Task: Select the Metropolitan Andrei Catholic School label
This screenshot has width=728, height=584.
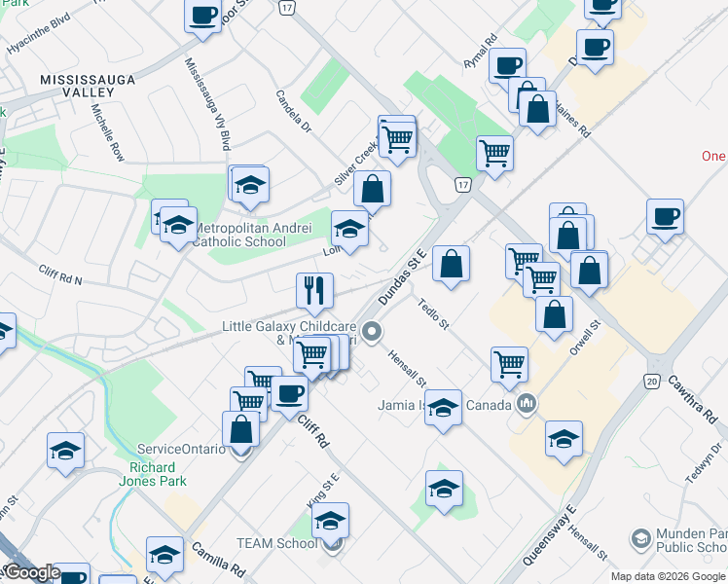Action: 252,235
